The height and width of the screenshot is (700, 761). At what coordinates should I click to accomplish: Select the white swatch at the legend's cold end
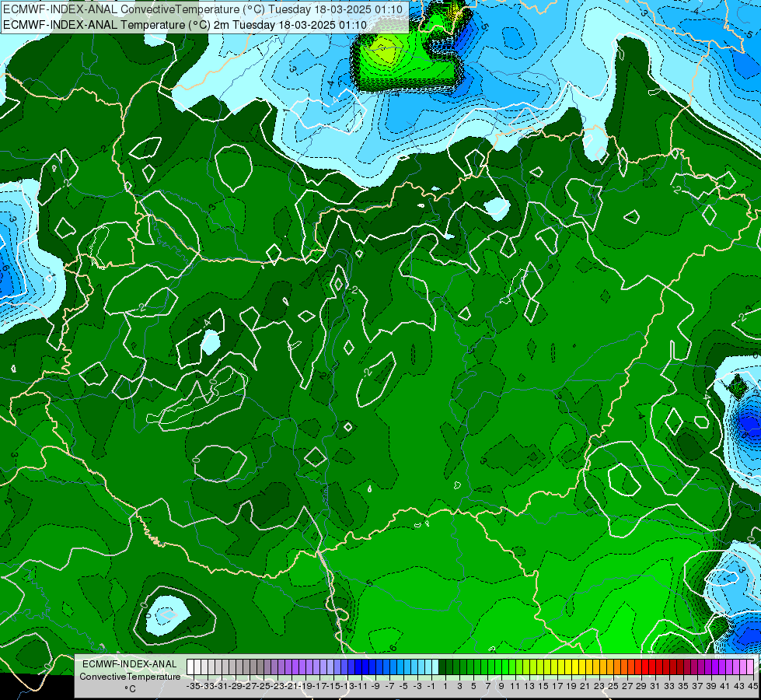pos(190,667)
